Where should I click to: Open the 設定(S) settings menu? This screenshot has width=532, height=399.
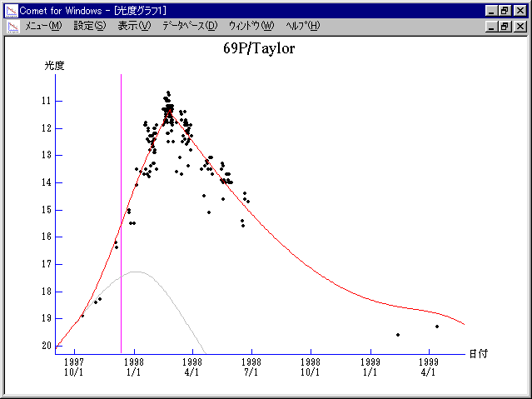(90, 26)
